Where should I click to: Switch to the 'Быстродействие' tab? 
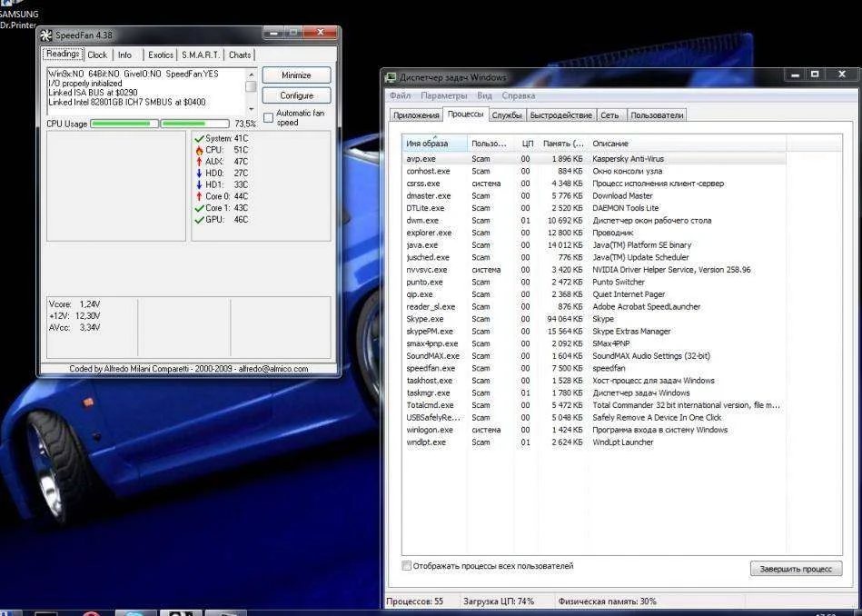pyautogui.click(x=561, y=115)
